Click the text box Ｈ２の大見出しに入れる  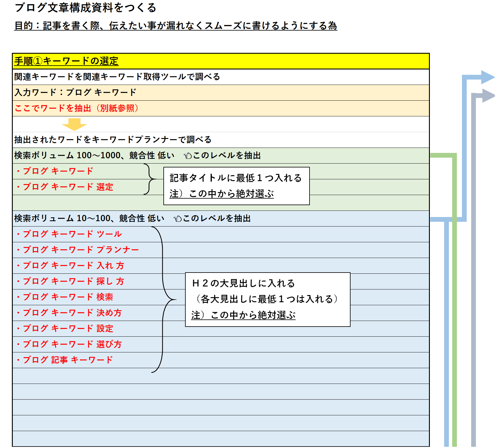268,300
